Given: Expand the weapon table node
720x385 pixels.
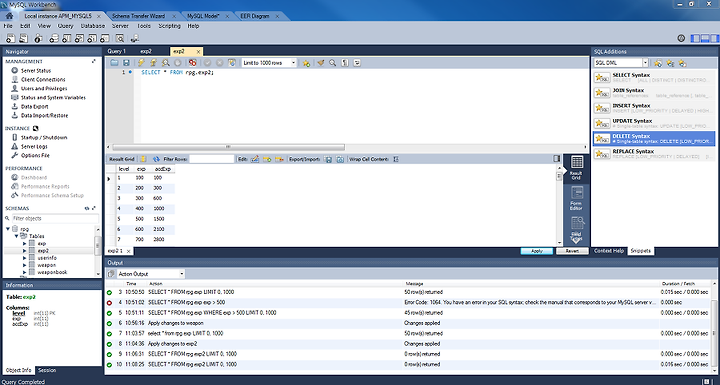Looking at the screenshot, I should [24, 265].
